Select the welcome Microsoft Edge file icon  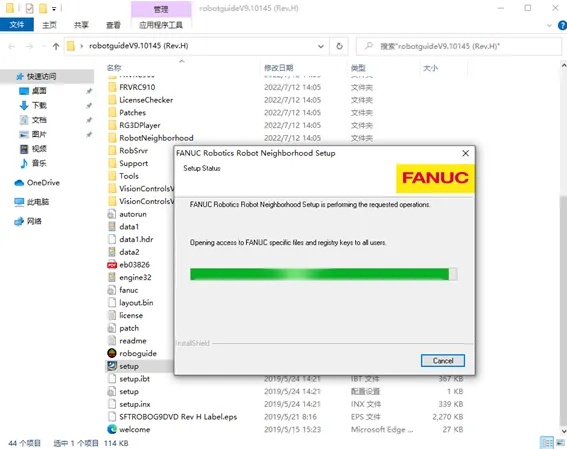112,429
